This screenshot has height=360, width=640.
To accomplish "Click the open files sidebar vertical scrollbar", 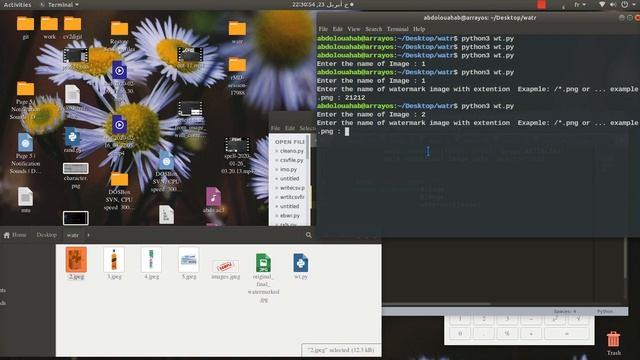I will tap(308, 148).
